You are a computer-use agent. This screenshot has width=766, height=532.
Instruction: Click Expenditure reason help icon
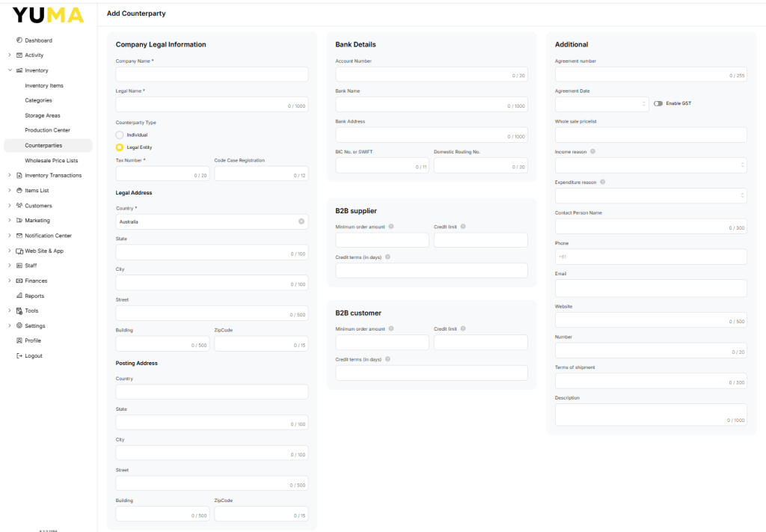pyautogui.click(x=602, y=182)
